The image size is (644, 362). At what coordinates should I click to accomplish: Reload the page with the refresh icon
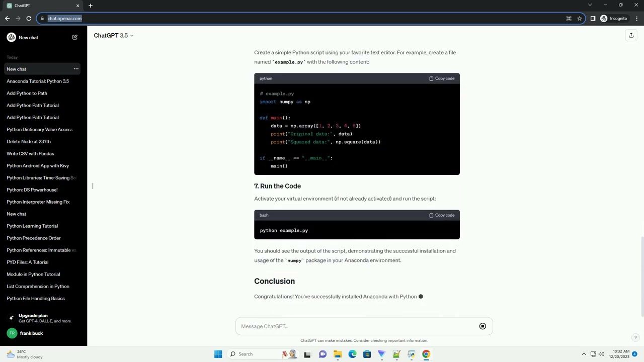click(x=29, y=19)
